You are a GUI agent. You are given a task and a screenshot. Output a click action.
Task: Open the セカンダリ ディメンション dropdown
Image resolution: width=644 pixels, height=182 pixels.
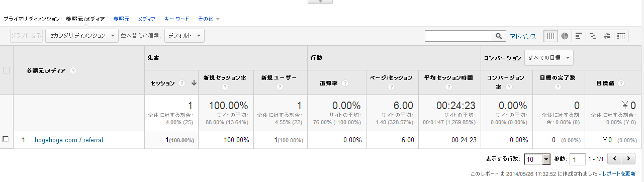pos(82,36)
